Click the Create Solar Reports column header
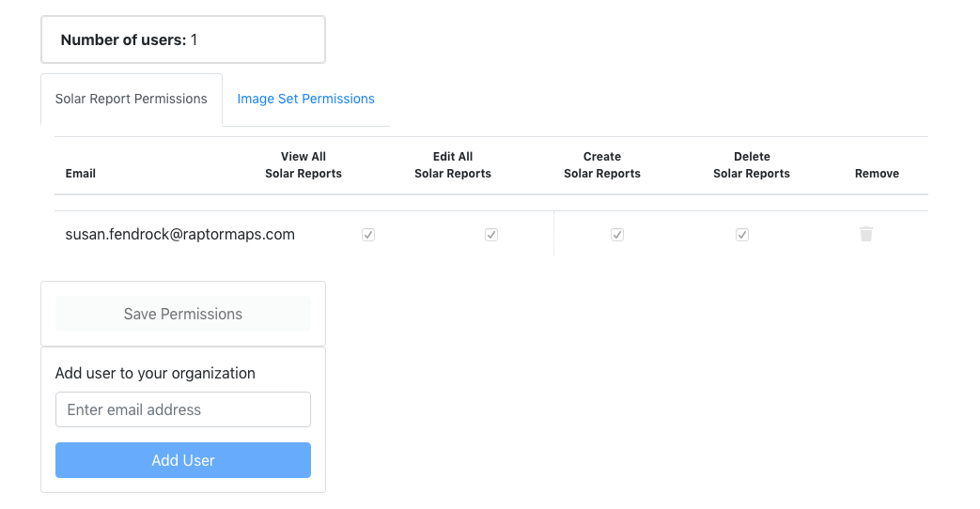 click(x=602, y=165)
